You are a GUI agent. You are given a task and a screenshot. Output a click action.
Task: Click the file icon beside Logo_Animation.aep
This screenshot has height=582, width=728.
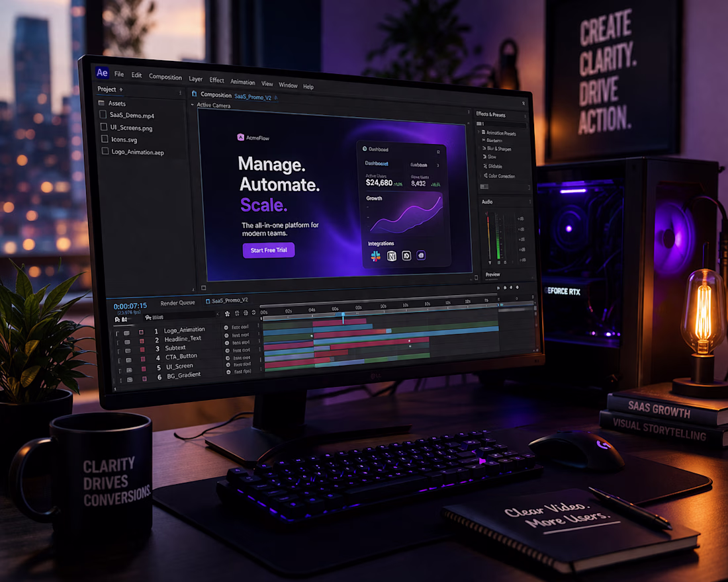105,151
